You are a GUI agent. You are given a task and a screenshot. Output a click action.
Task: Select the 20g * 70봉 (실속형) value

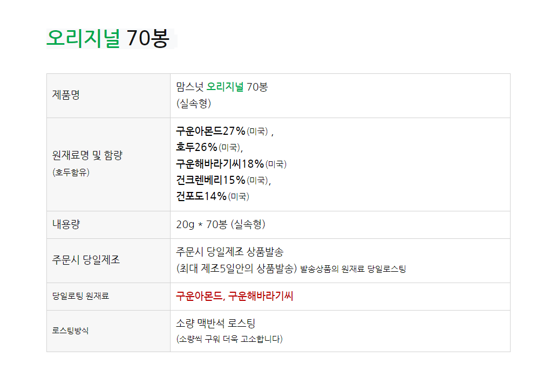click(220, 225)
